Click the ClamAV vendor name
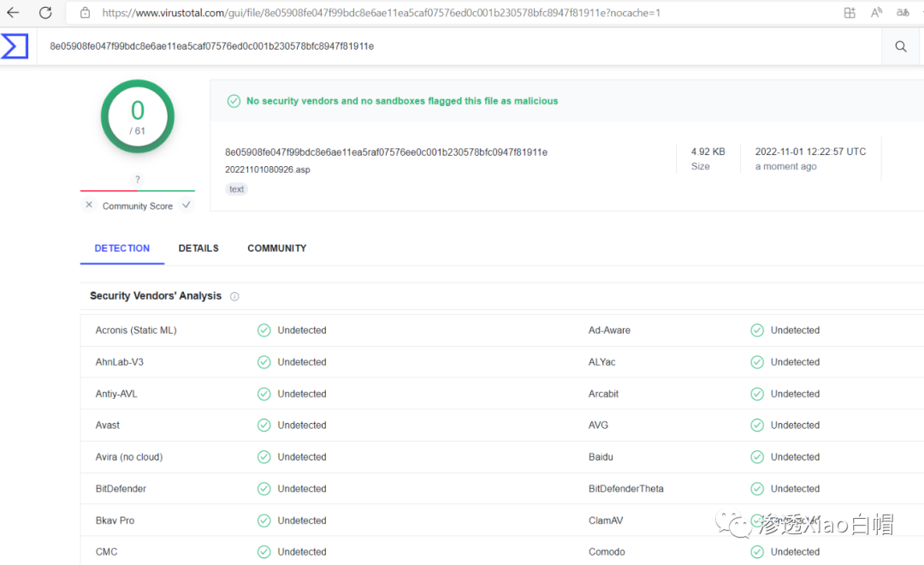 point(606,520)
